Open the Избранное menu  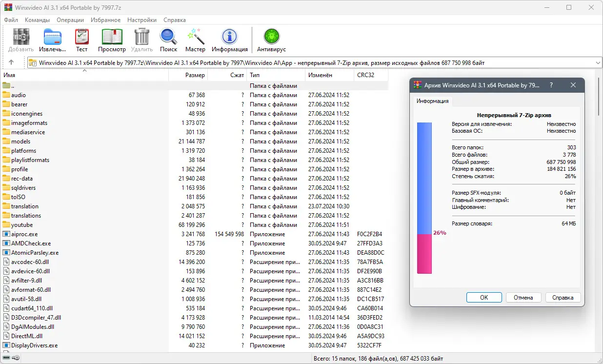pos(105,20)
